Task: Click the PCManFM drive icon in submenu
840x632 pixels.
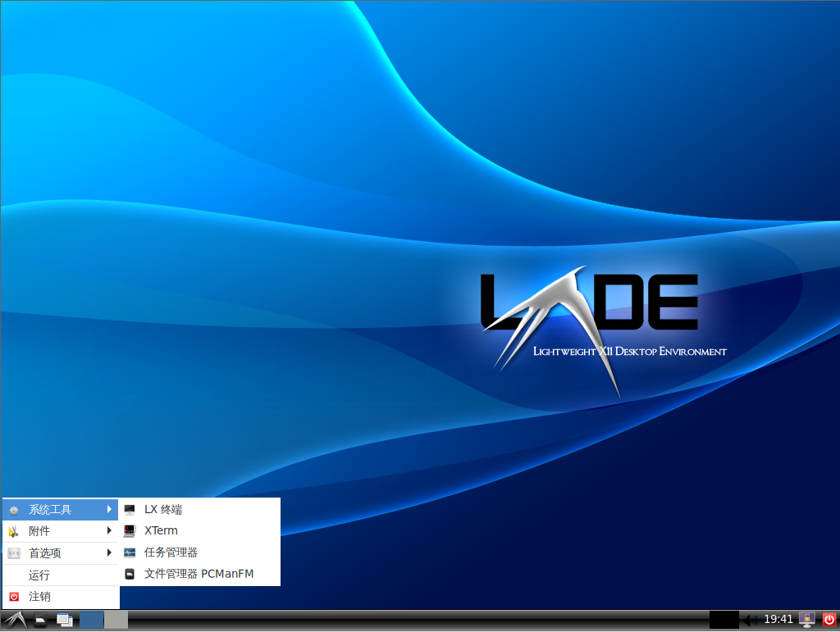Action: click(x=130, y=574)
